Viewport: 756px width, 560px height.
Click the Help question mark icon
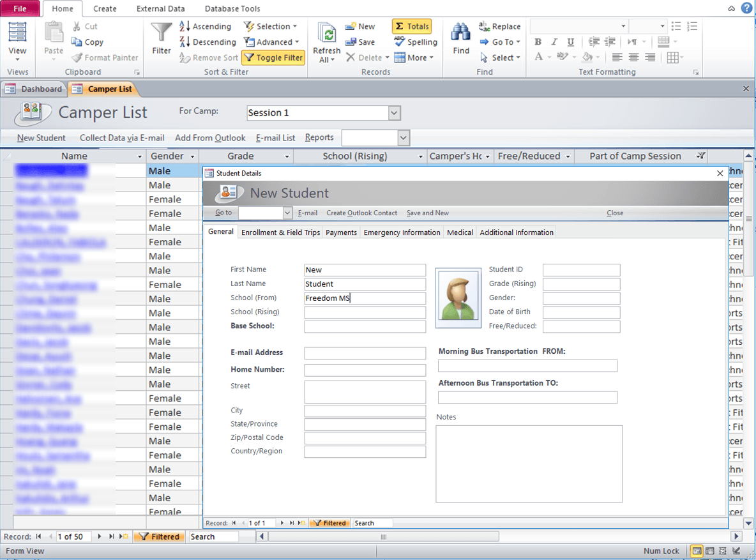pos(746,8)
